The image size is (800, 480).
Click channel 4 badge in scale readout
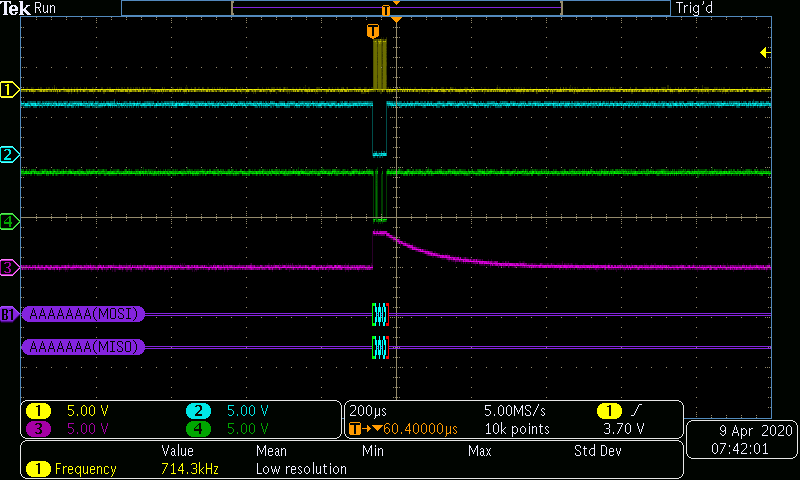coord(198,428)
